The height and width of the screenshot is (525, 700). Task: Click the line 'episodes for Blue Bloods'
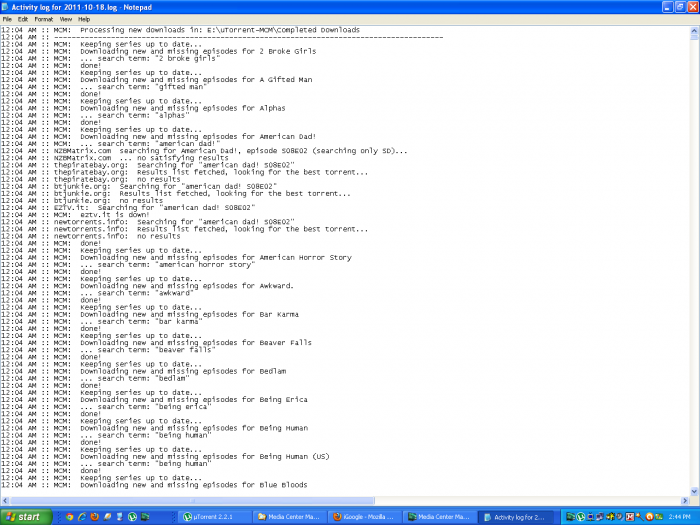coord(154,485)
